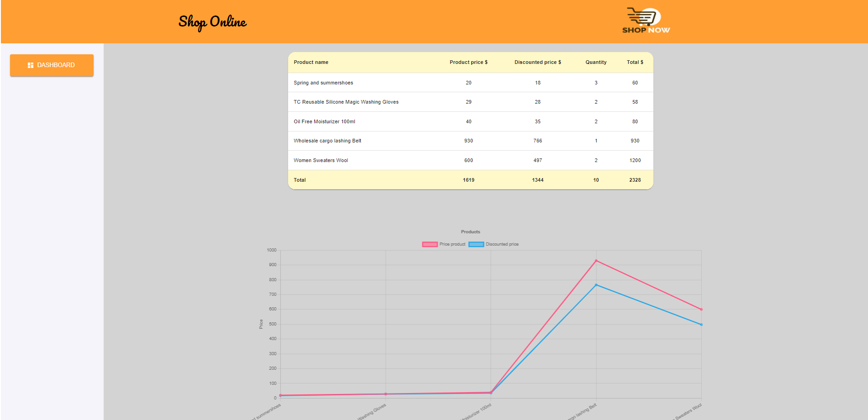Click the blue total value 60 for summershoes
This screenshot has height=420, width=868.
tap(635, 83)
